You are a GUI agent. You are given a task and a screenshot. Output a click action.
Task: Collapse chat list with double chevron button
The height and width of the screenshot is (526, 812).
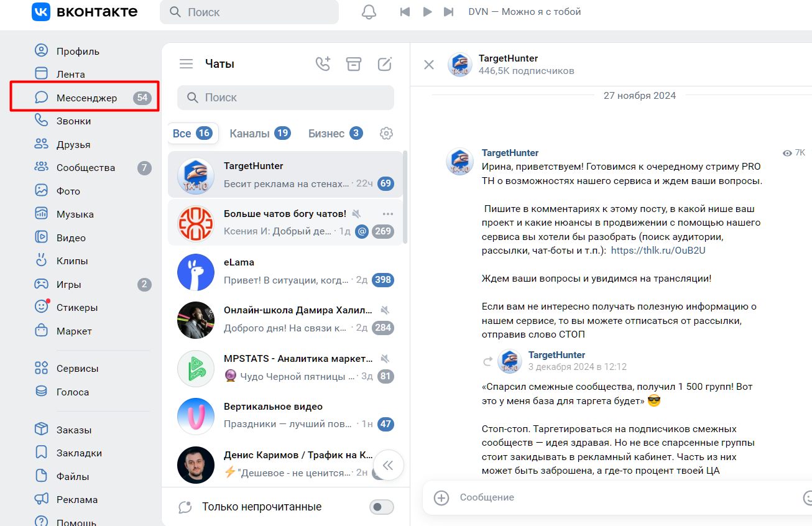point(388,466)
